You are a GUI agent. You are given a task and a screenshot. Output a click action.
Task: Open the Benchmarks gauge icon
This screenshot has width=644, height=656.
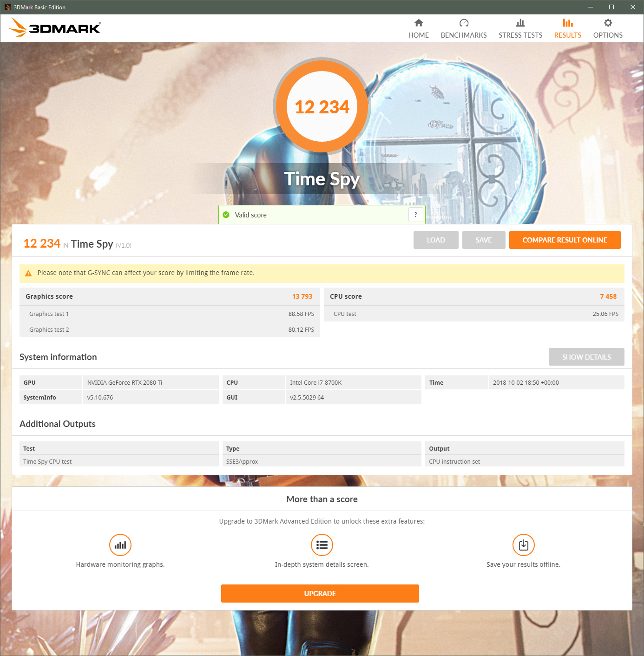pyautogui.click(x=464, y=23)
